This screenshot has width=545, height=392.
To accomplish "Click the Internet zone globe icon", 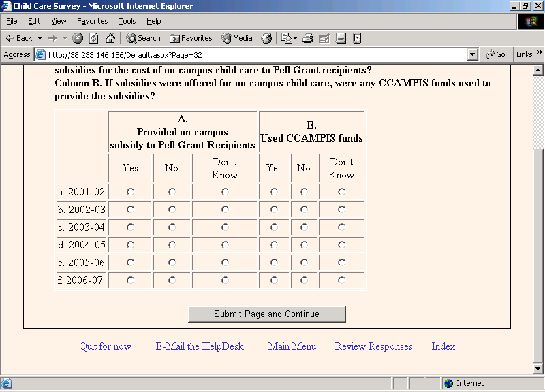I will click(449, 383).
